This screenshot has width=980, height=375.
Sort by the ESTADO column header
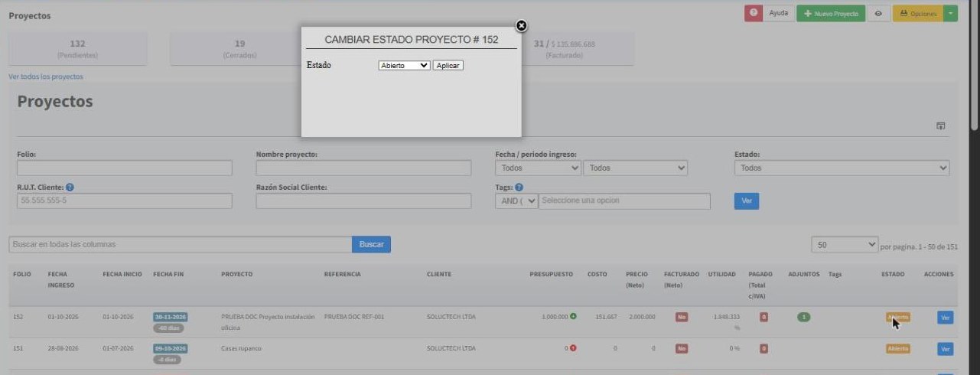click(x=893, y=274)
